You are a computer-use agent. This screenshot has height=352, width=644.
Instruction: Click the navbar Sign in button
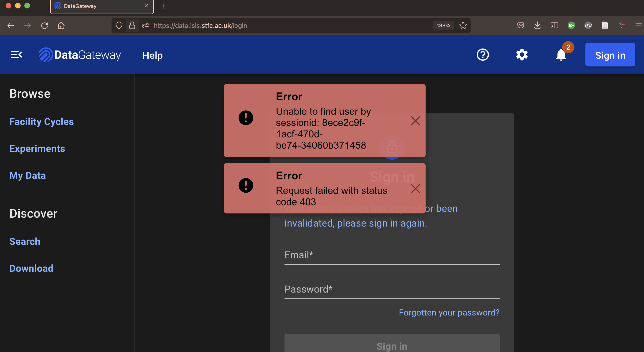[610, 55]
